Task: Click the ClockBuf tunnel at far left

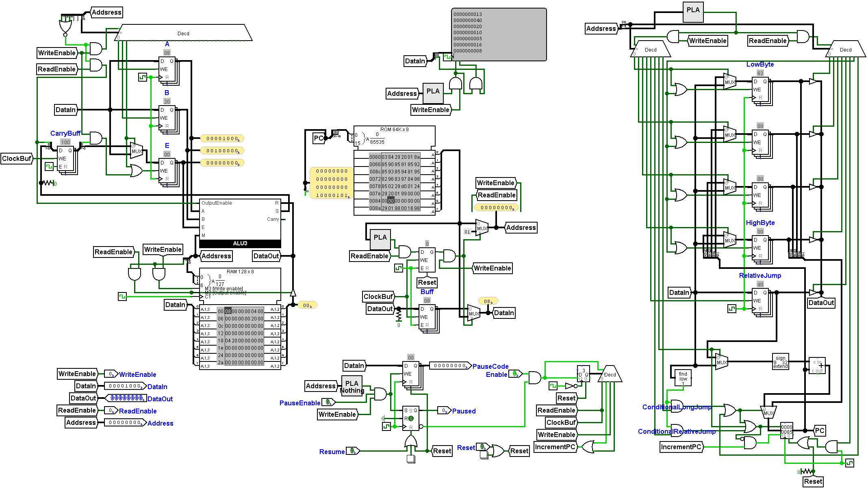Action: click(16, 158)
